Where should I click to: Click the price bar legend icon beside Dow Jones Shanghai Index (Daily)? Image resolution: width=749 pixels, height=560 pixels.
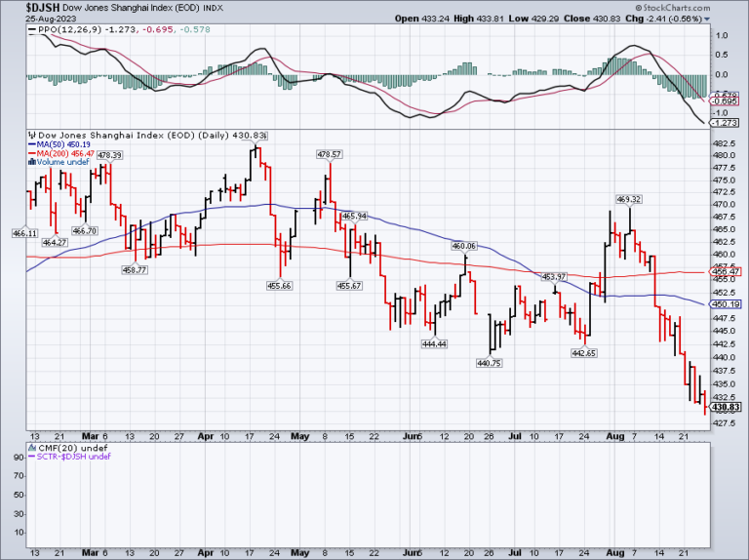point(30,135)
